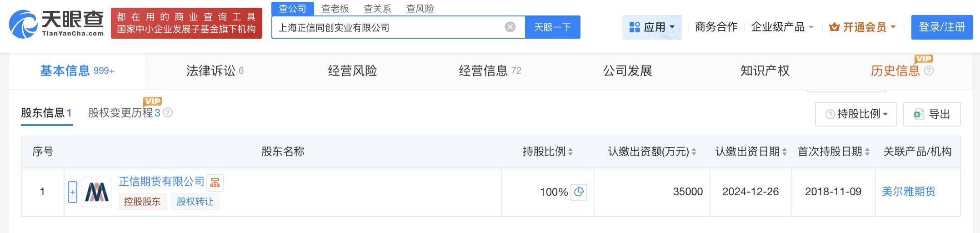
Task: Click the shareholding pie chart icon
Action: tap(579, 192)
